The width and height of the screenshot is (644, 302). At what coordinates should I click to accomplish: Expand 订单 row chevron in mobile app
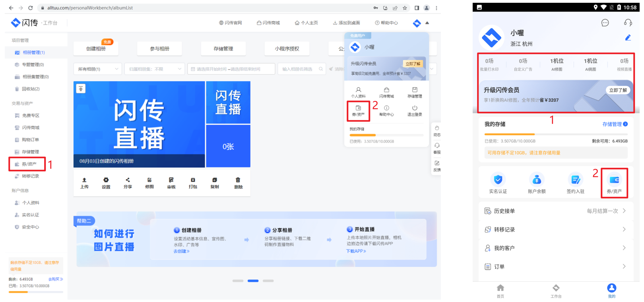click(x=624, y=266)
